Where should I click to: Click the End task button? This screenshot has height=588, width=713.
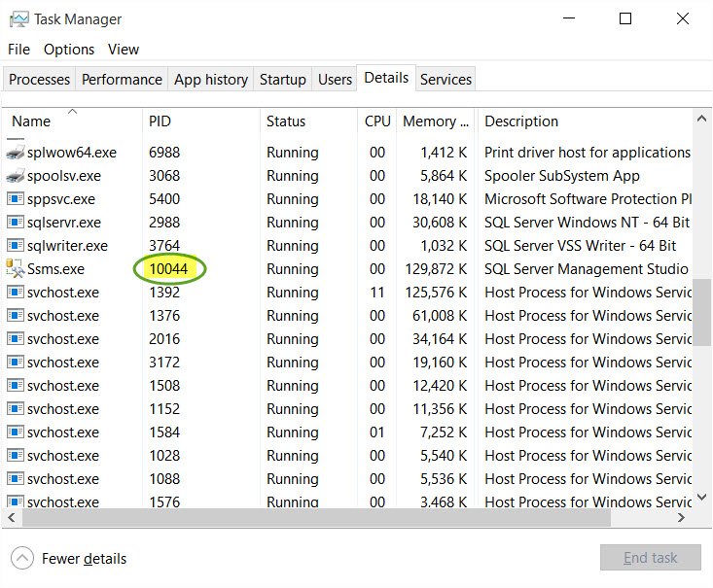(650, 558)
